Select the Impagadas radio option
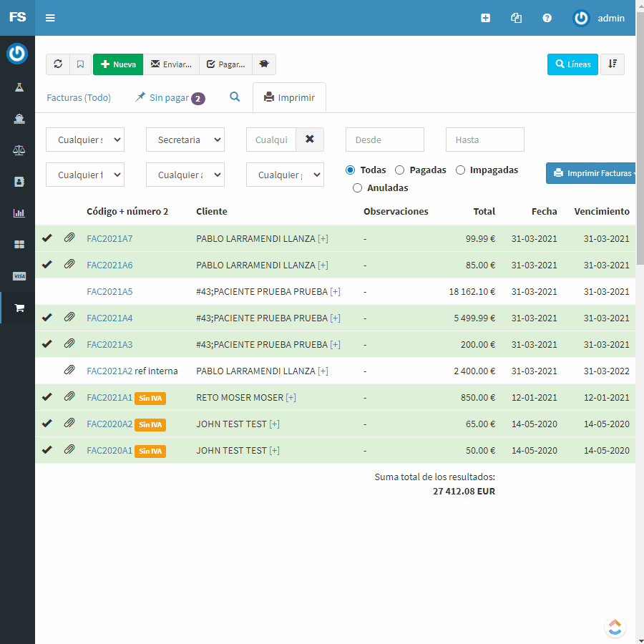644x644 pixels. [x=461, y=170]
